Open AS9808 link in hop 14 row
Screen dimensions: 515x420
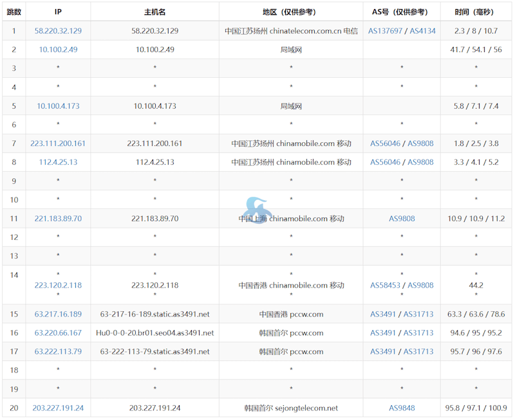point(420,285)
